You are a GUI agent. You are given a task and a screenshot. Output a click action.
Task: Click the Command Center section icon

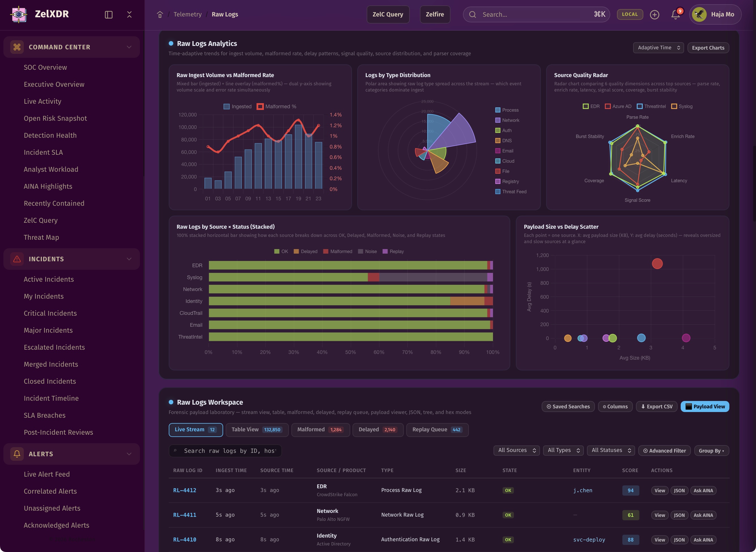pyautogui.click(x=17, y=47)
